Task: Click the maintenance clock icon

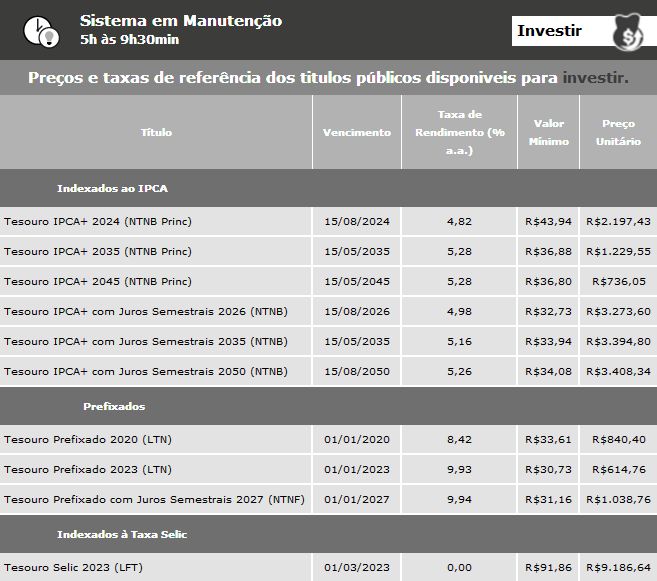Action: tap(39, 30)
